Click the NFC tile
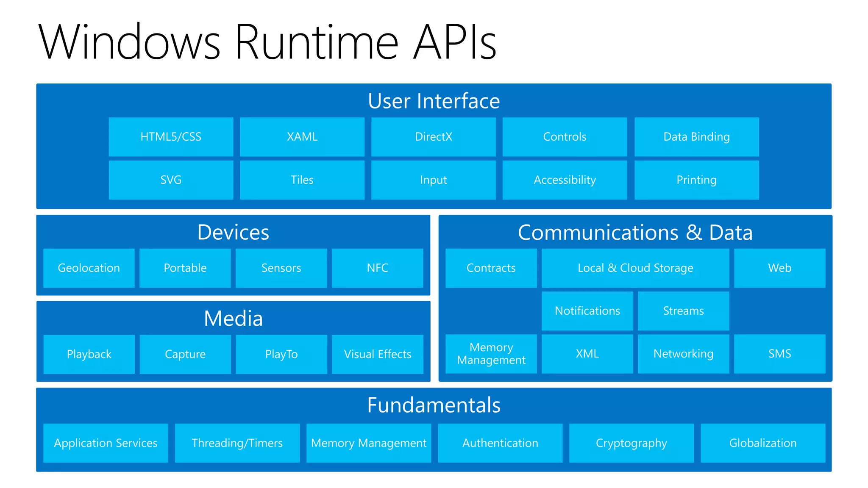868x488 pixels. 377,268
